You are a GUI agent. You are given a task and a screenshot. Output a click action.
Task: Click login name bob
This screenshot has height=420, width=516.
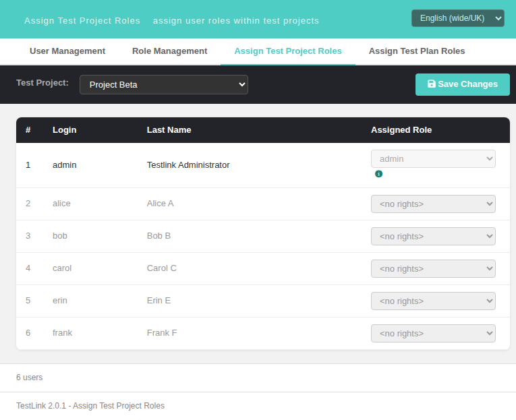click(60, 236)
